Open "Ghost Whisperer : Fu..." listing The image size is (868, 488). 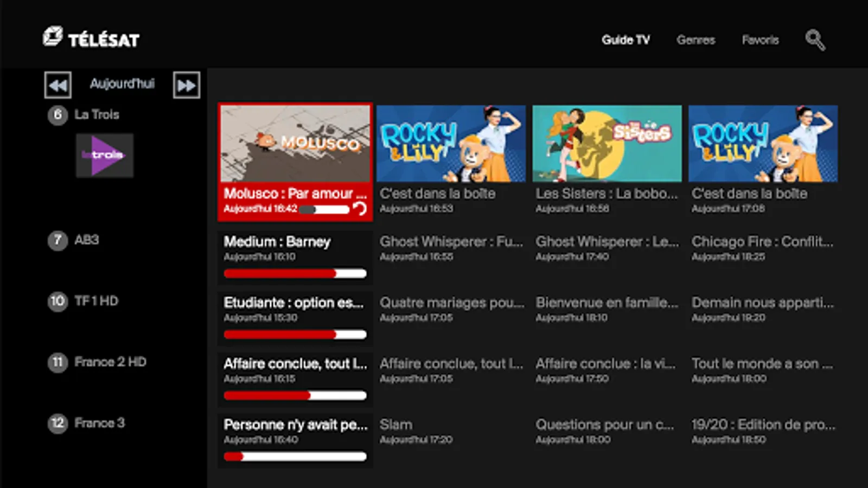click(451, 242)
